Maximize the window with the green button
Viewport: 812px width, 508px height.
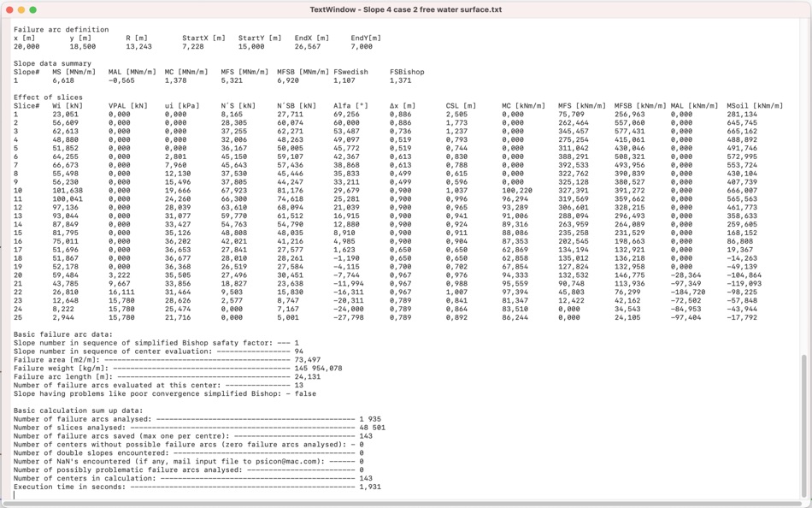point(33,10)
